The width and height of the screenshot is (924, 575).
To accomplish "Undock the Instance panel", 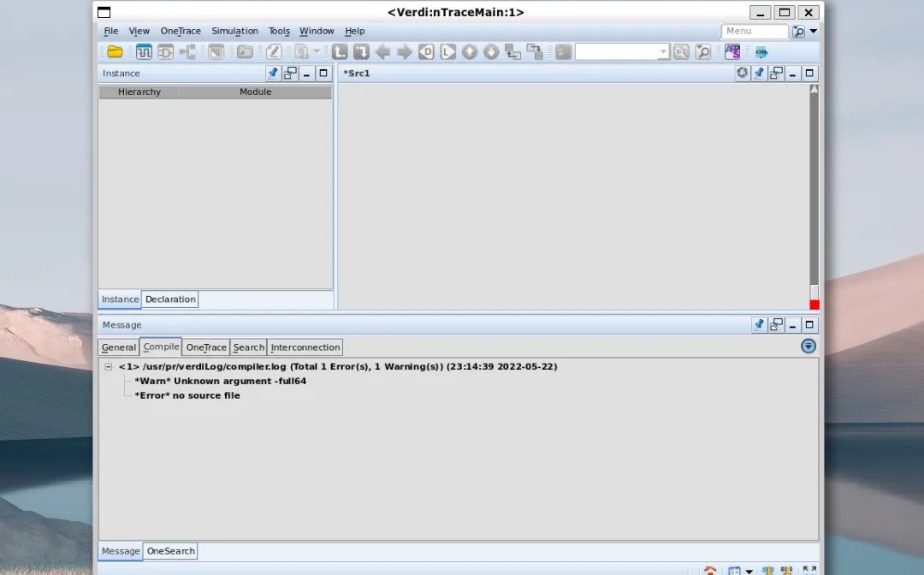I will pyautogui.click(x=290, y=73).
